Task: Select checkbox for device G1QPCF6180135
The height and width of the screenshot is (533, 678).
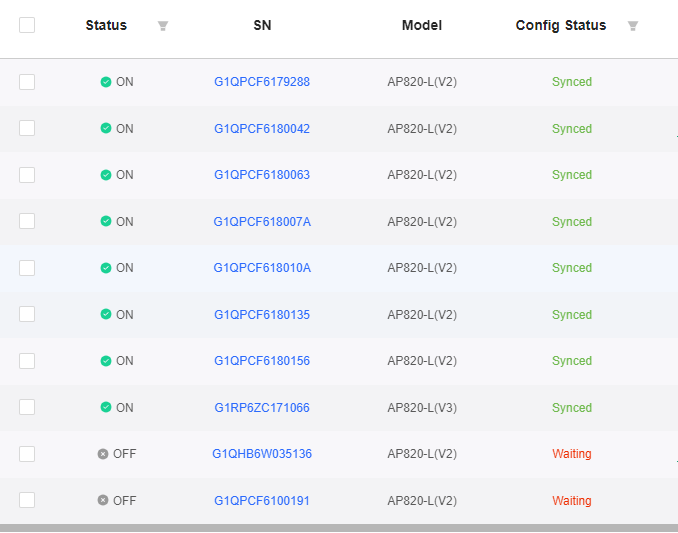Action: point(27,314)
